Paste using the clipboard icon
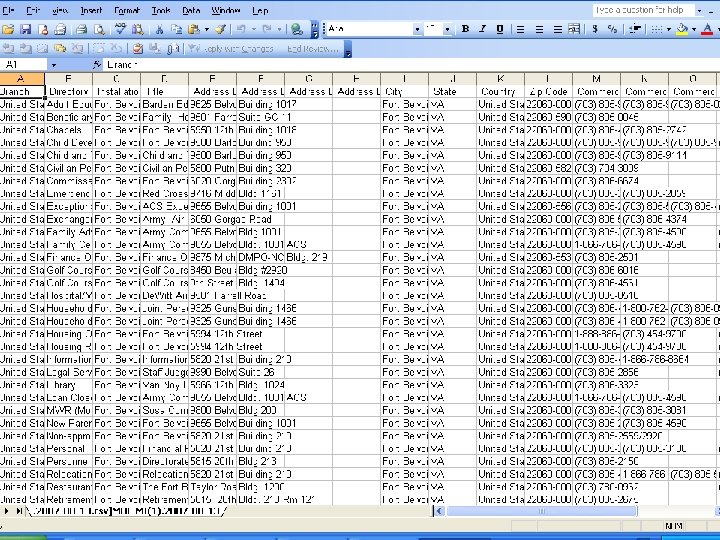The width and height of the screenshot is (720, 540). click(x=194, y=30)
